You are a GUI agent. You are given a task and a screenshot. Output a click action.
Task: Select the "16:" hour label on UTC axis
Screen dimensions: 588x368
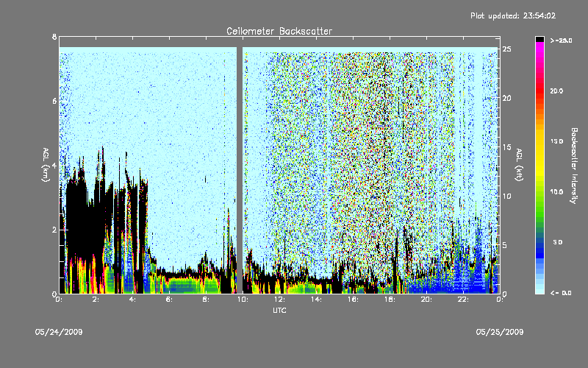[353, 300]
